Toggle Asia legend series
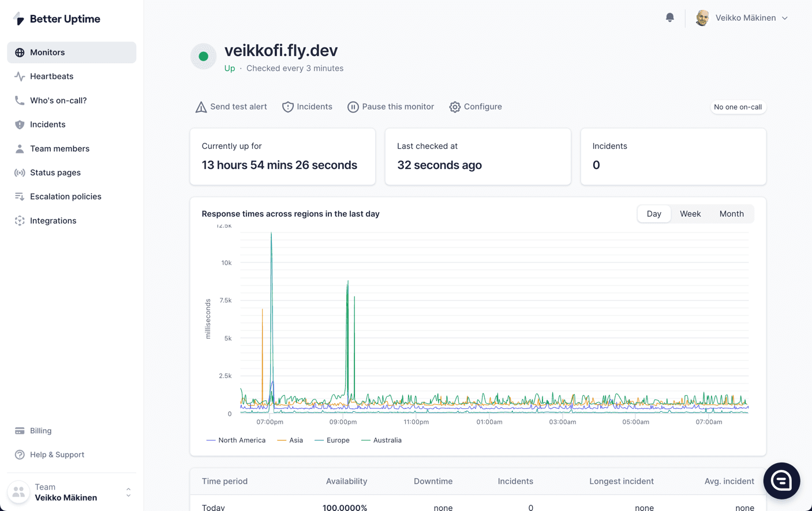The width and height of the screenshot is (812, 511). (x=290, y=441)
